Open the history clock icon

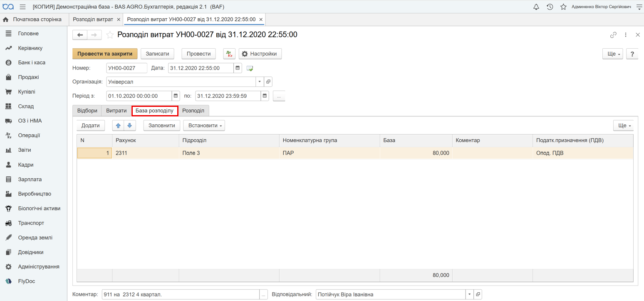click(x=550, y=7)
